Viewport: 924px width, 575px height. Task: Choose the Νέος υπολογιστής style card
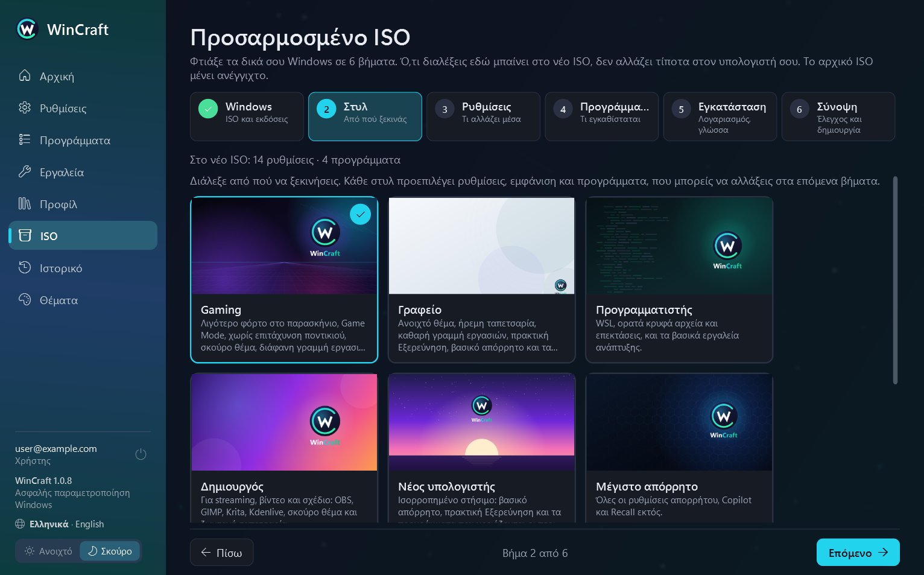point(481,448)
